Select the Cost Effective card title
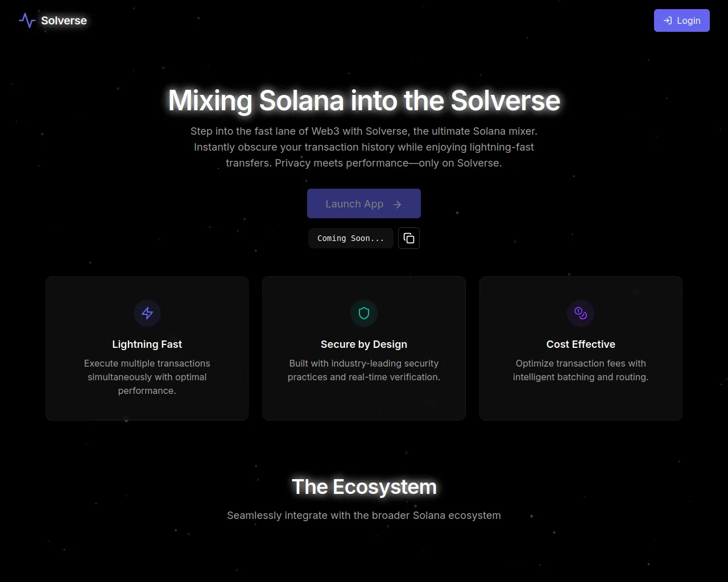Image resolution: width=728 pixels, height=582 pixels. click(x=581, y=344)
